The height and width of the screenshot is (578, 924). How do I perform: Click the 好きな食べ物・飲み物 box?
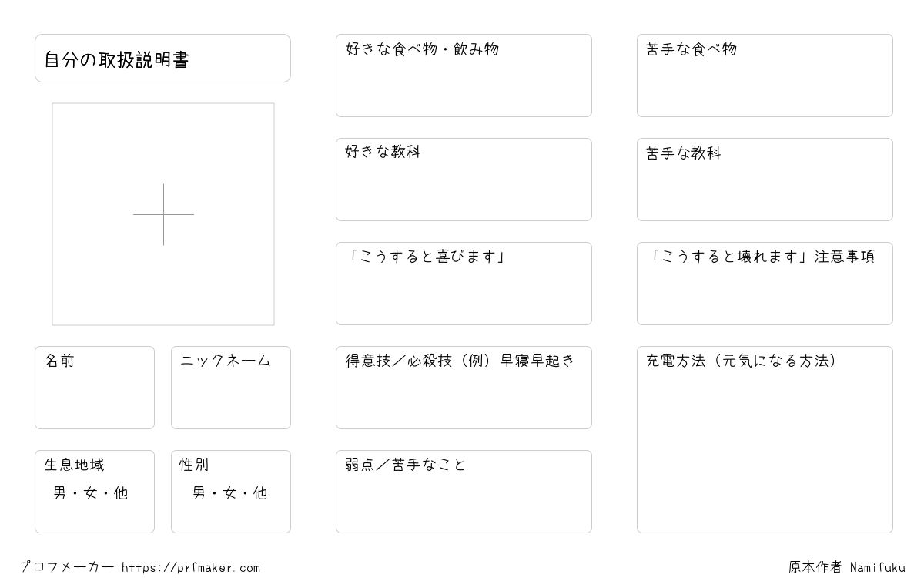(464, 76)
